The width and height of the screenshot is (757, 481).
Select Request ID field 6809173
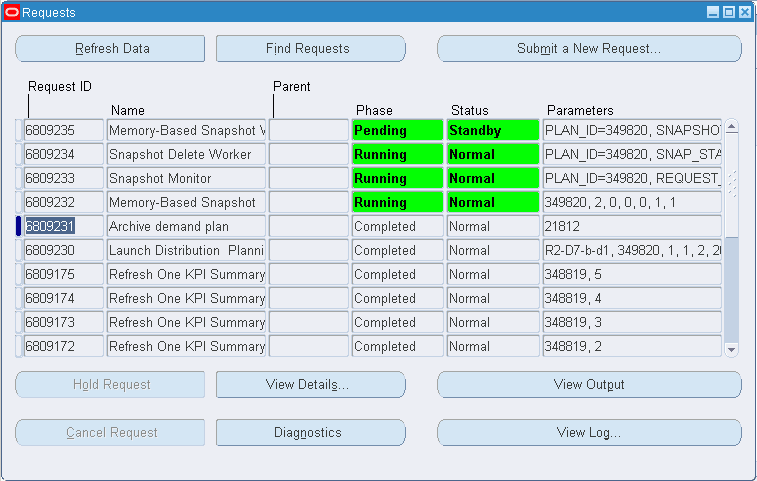click(64, 322)
